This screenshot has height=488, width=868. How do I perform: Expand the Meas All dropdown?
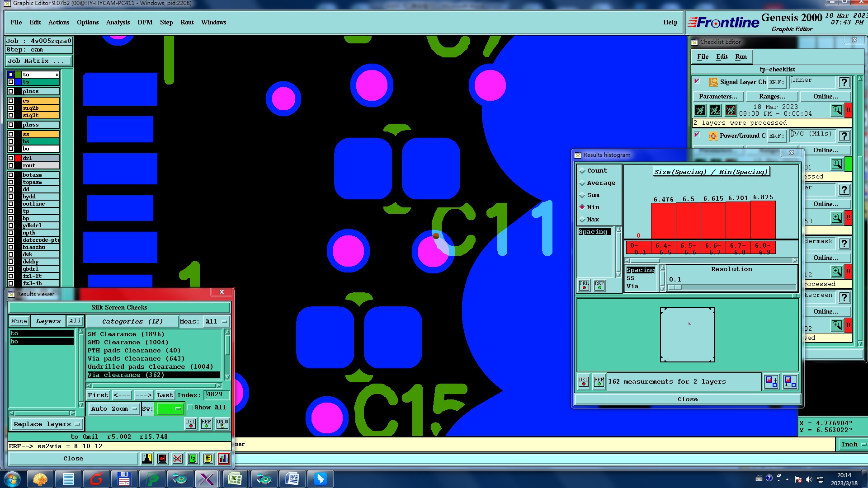point(216,322)
